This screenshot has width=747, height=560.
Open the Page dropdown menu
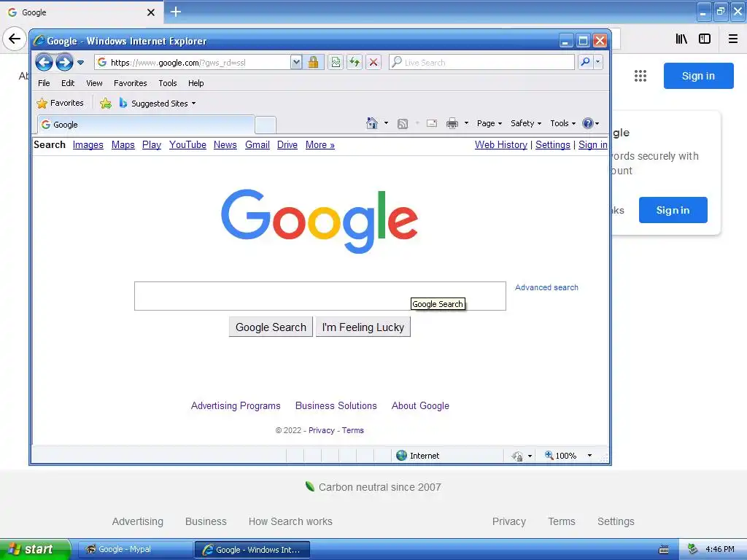[x=489, y=123]
